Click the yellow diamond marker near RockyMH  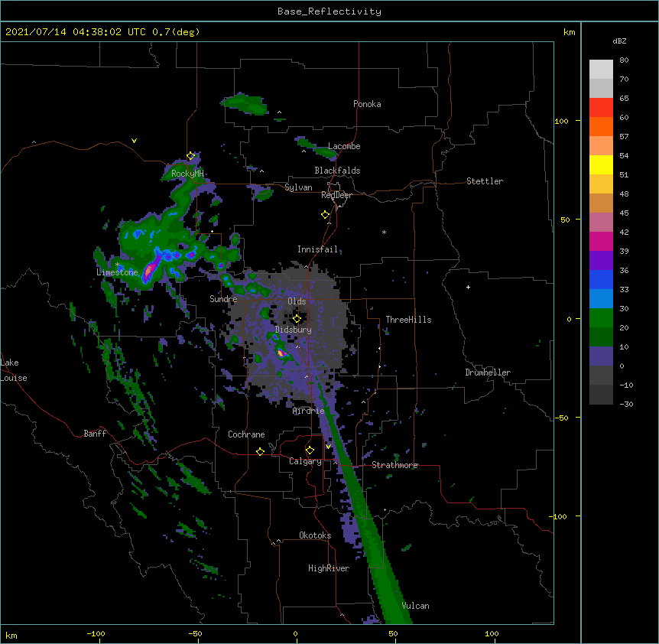pyautogui.click(x=190, y=156)
